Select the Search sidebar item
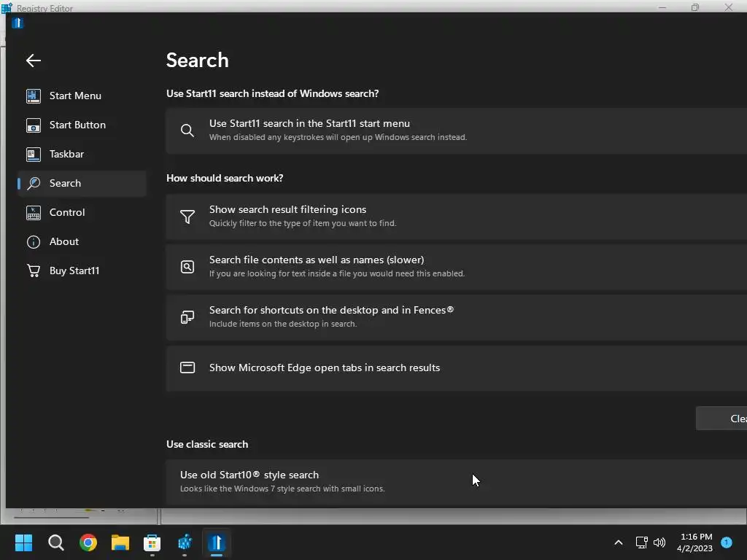Image resolution: width=747 pixels, height=560 pixels. click(x=82, y=183)
